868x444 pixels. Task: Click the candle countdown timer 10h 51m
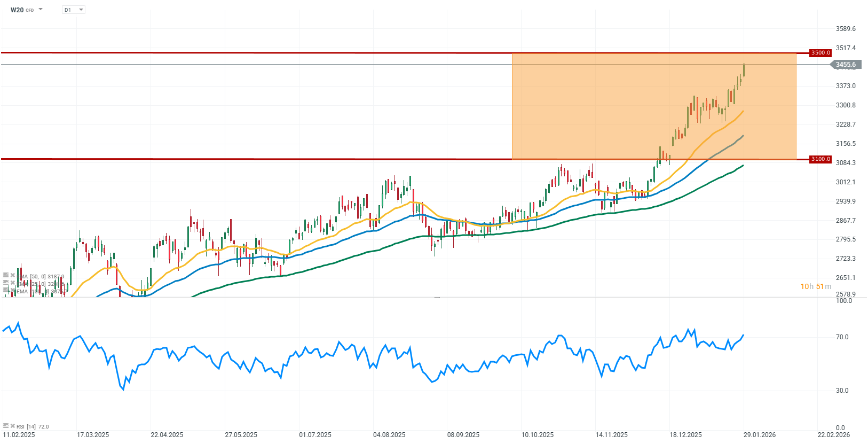coord(816,286)
